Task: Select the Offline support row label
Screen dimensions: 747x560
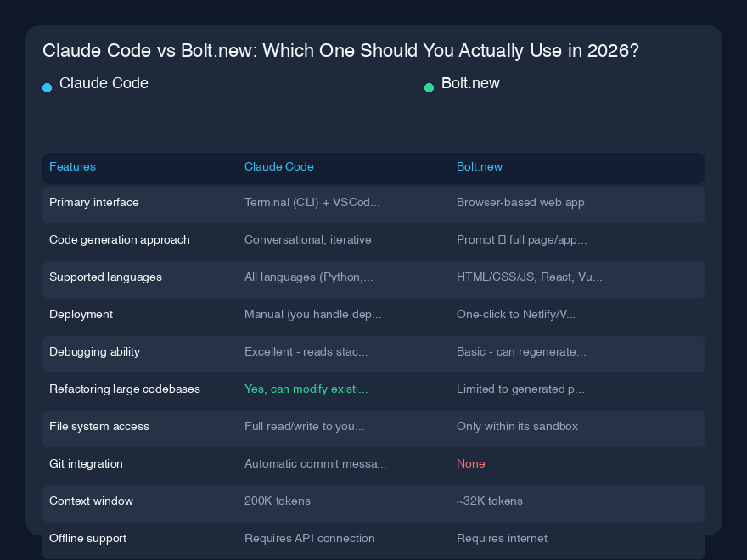Action: point(87,539)
